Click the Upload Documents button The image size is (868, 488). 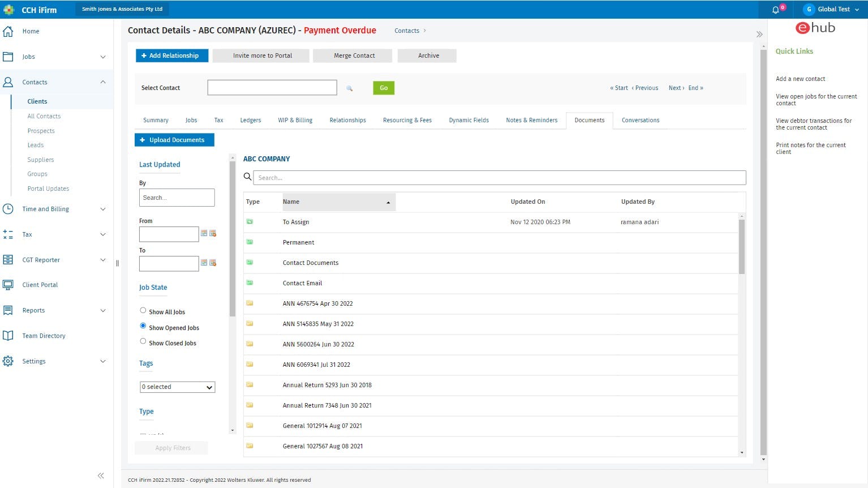[174, 139]
